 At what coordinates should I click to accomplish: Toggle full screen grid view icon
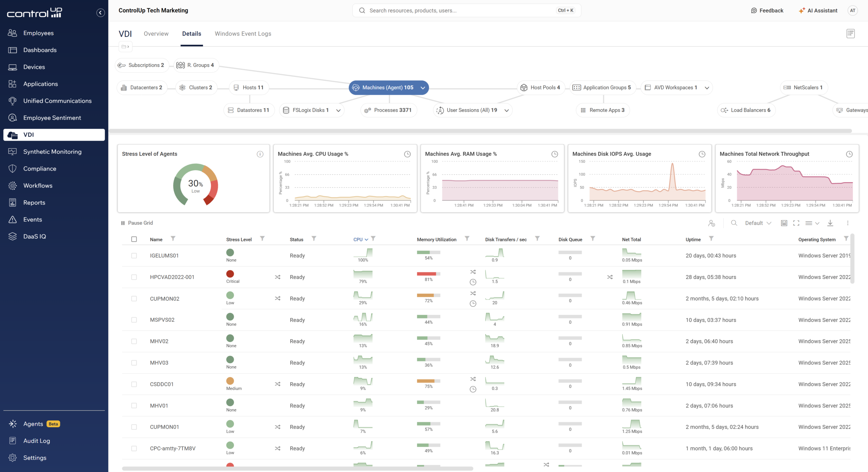[x=796, y=223]
